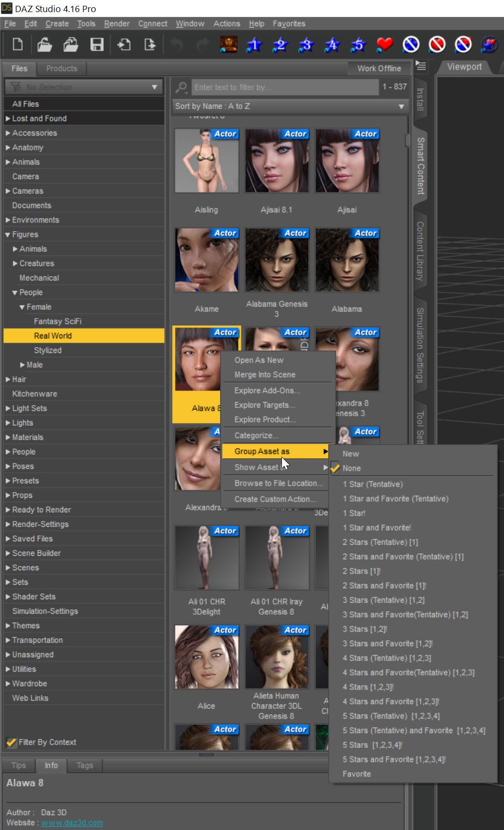Choose Explore Add-Ons

pos(267,391)
